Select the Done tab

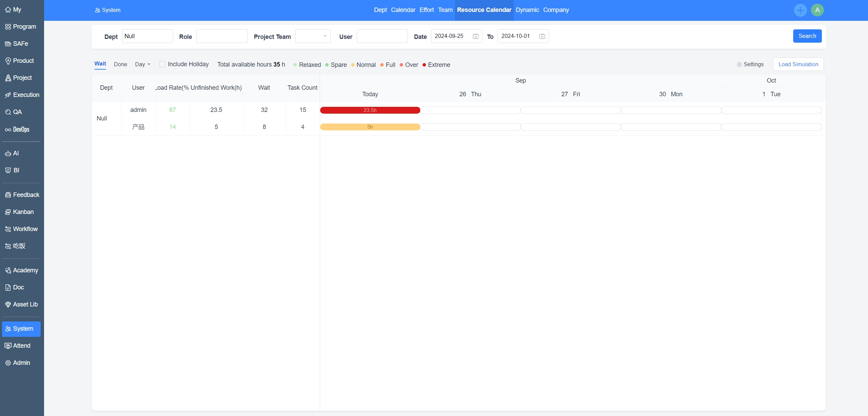120,64
